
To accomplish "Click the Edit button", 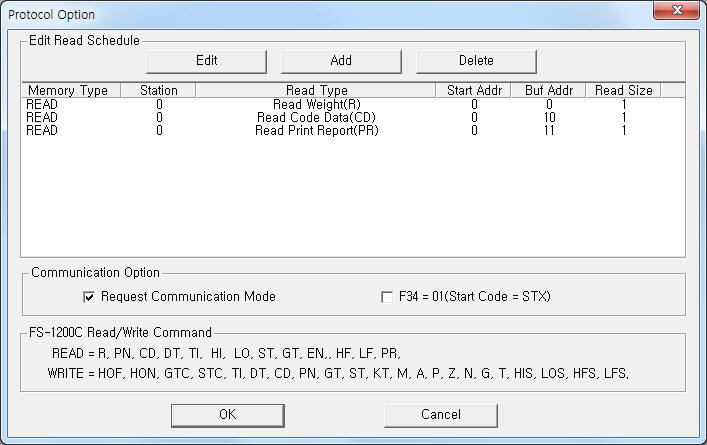I will (207, 61).
